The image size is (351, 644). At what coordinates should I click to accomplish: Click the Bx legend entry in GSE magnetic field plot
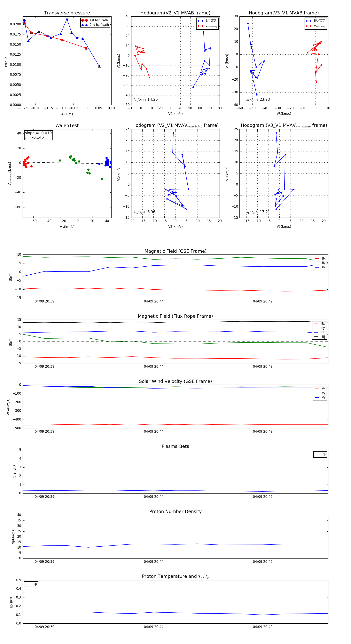pyautogui.click(x=320, y=259)
